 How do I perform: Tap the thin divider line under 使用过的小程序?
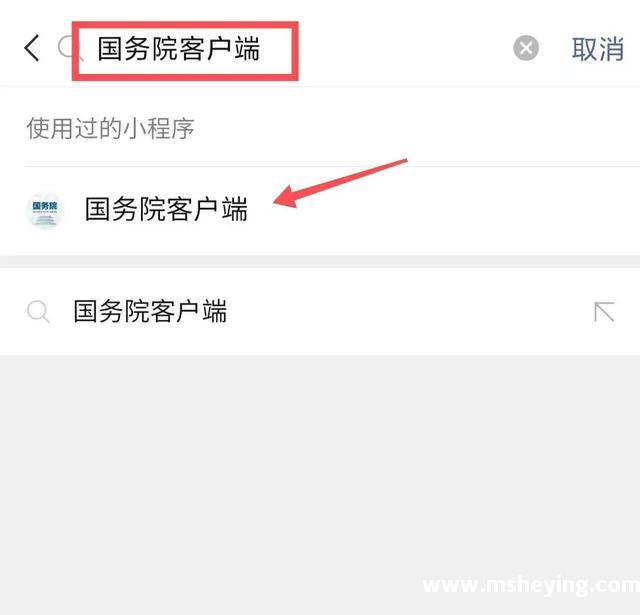click(332, 167)
